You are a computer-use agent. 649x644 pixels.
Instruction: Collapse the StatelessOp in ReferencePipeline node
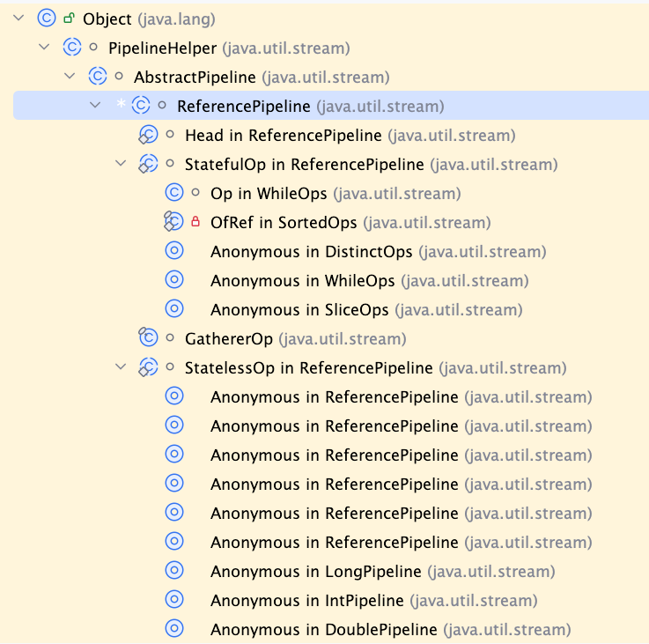point(121,366)
